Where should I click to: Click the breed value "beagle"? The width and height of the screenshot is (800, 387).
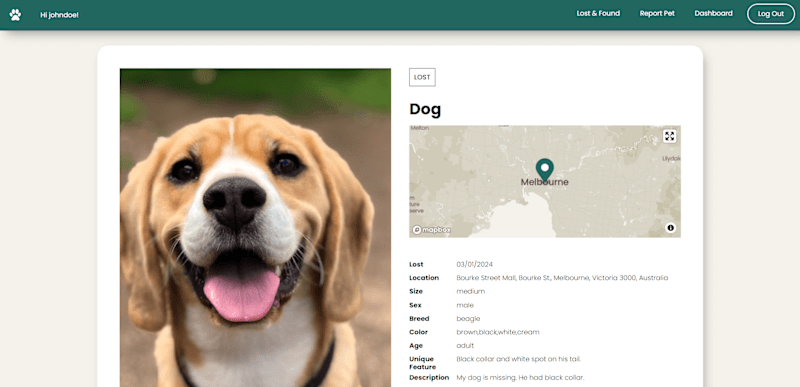[x=468, y=319]
